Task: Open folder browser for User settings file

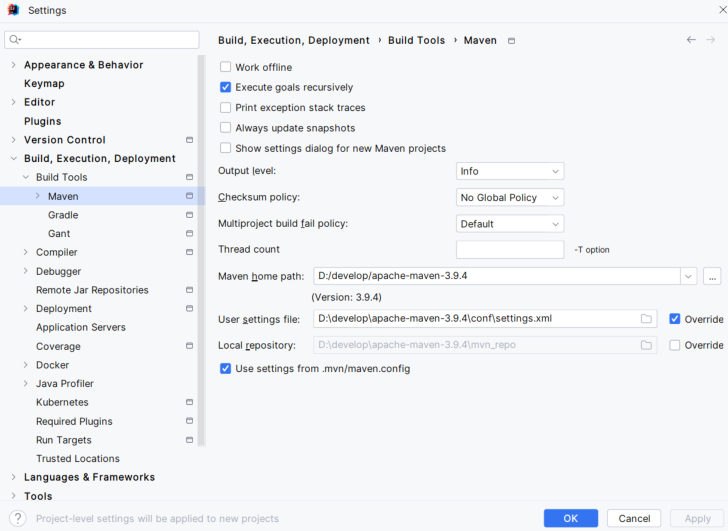Action: [x=646, y=318]
